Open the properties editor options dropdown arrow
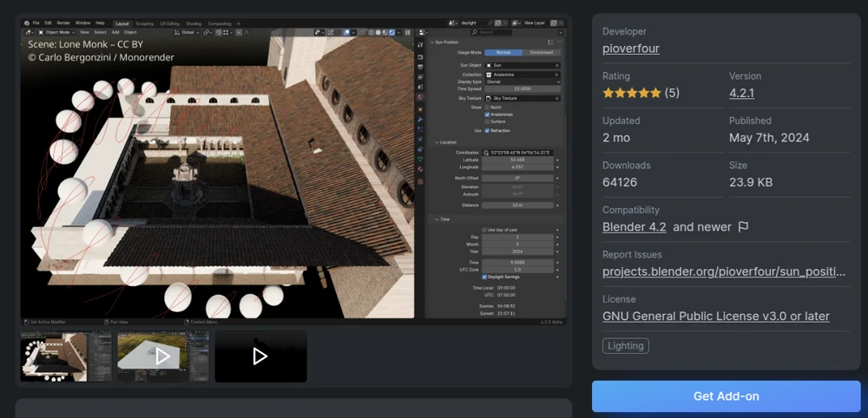The width and height of the screenshot is (868, 418). 560,33
